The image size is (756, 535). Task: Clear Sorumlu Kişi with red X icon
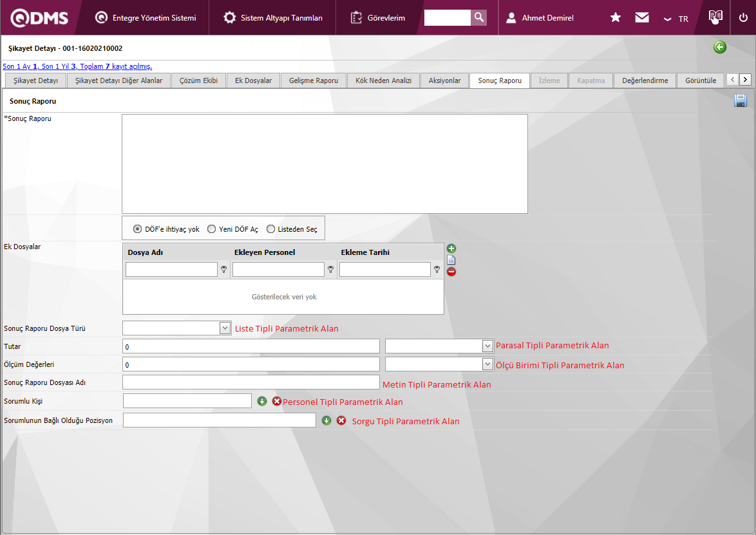[277, 401]
